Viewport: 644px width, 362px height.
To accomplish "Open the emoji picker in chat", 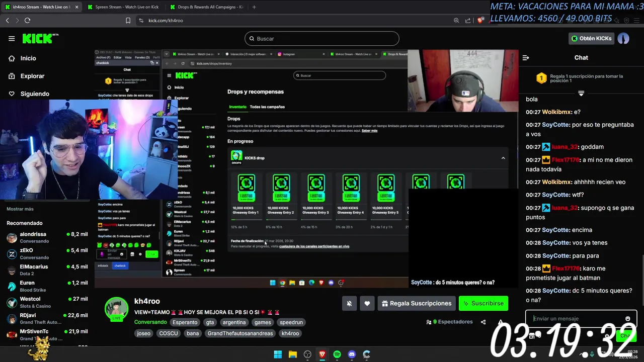I will tap(627, 319).
